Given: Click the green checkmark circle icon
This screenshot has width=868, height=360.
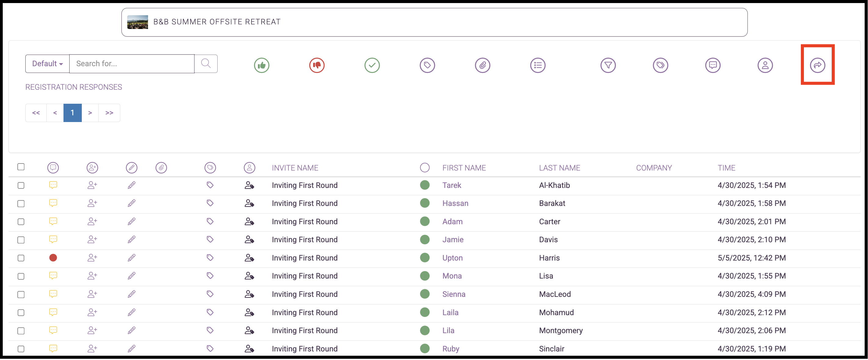Looking at the screenshot, I should (x=372, y=65).
